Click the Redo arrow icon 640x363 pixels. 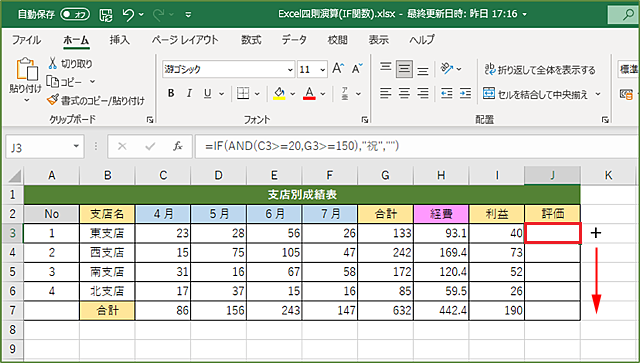158,15
